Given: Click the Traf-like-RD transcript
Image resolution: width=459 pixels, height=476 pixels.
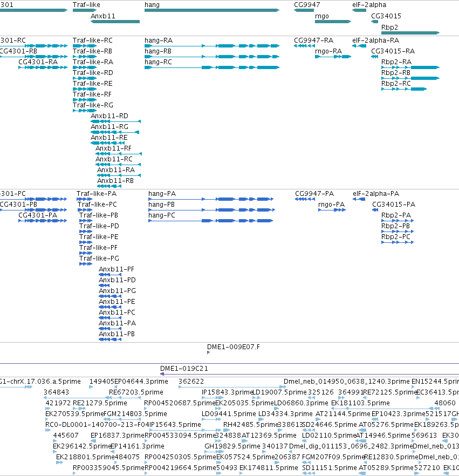Looking at the screenshot, I should point(85,78).
